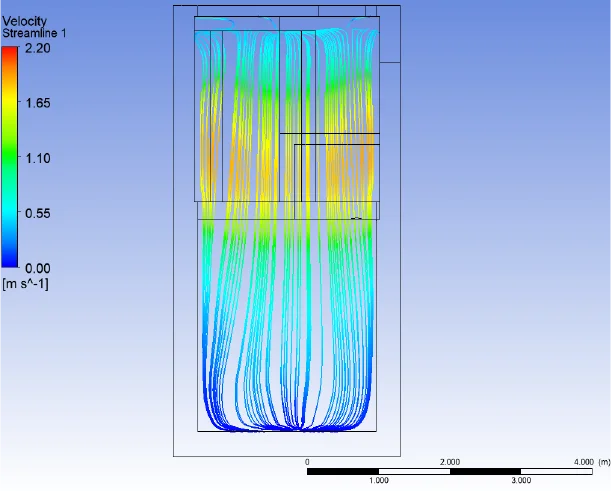
Task: Click the 3.000 ruler label
Action: click(x=521, y=480)
